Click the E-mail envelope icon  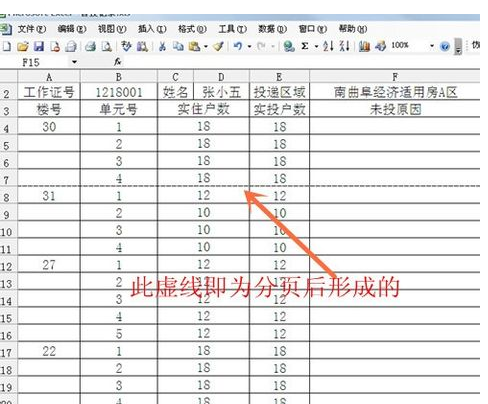pyautogui.click(x=71, y=46)
